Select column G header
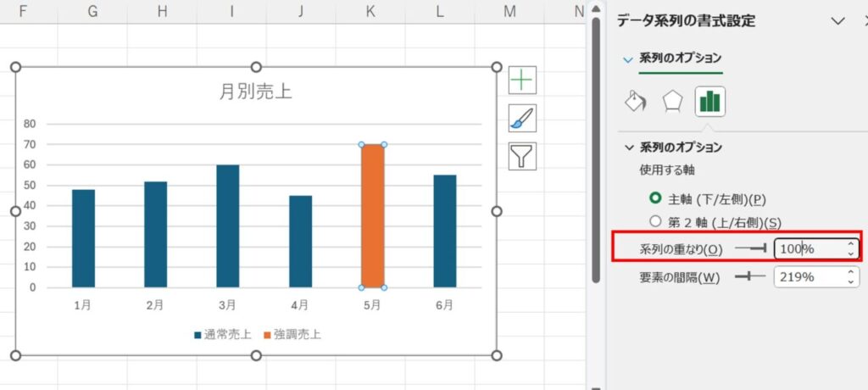The width and height of the screenshot is (868, 390). pos(92,11)
